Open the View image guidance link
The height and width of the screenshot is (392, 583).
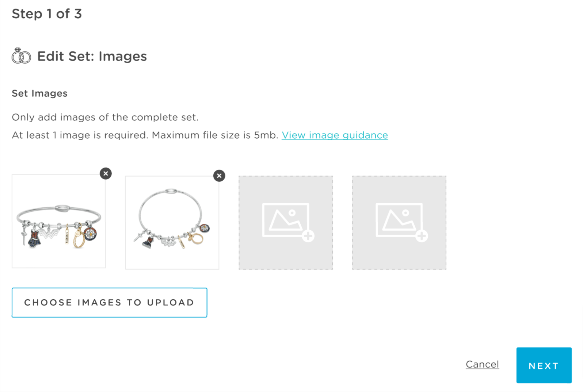[335, 135]
